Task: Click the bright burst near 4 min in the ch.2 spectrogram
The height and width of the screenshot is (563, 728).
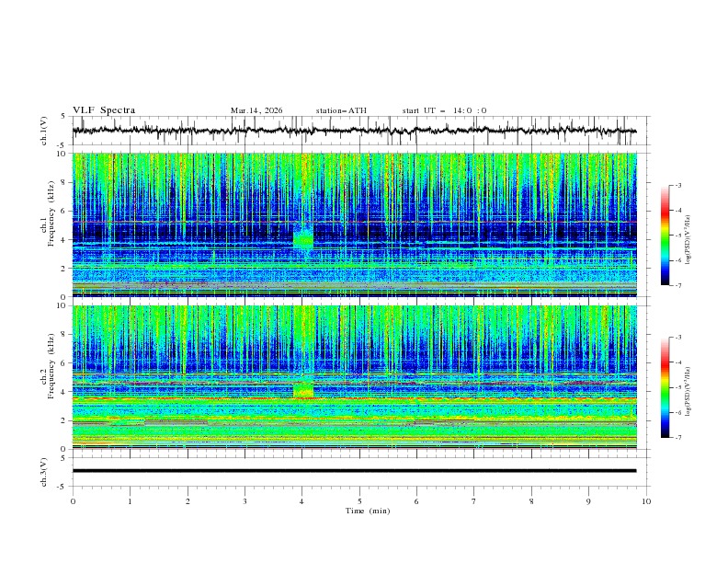Action: pyautogui.click(x=303, y=389)
